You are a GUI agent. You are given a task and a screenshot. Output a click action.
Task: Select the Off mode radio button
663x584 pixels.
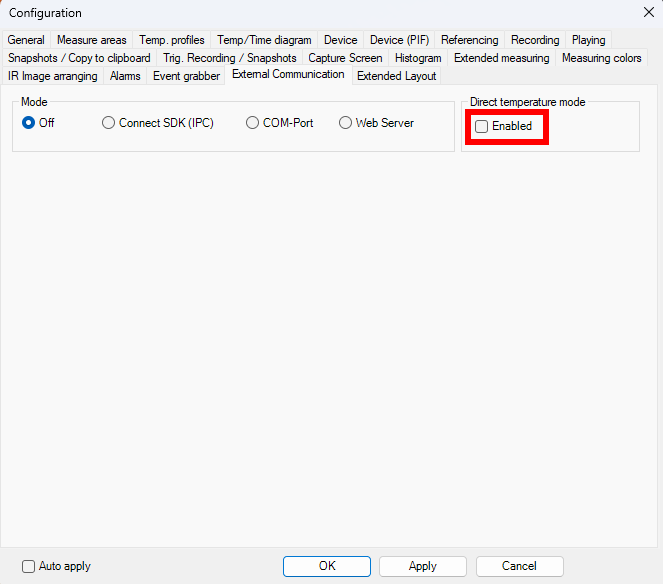coord(29,123)
